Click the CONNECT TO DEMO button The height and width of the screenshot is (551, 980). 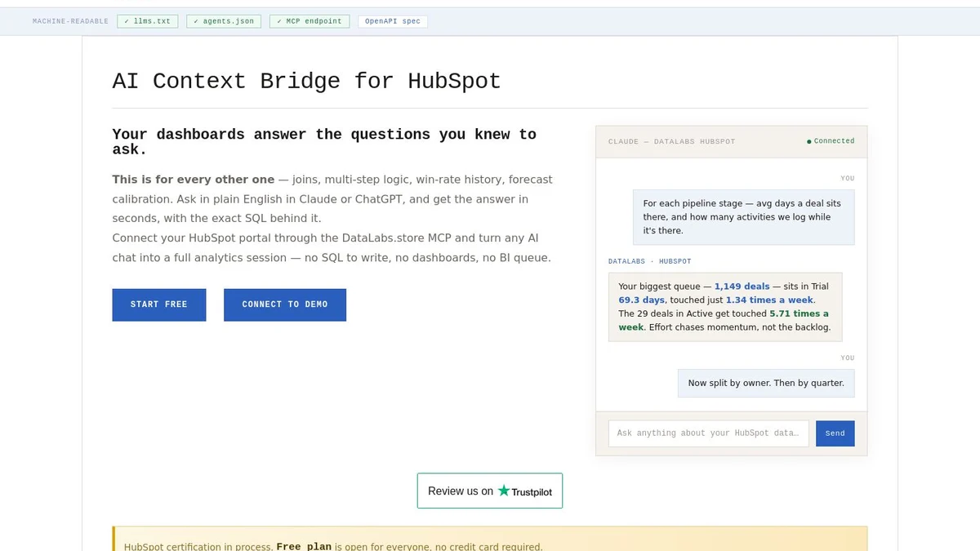pos(285,304)
